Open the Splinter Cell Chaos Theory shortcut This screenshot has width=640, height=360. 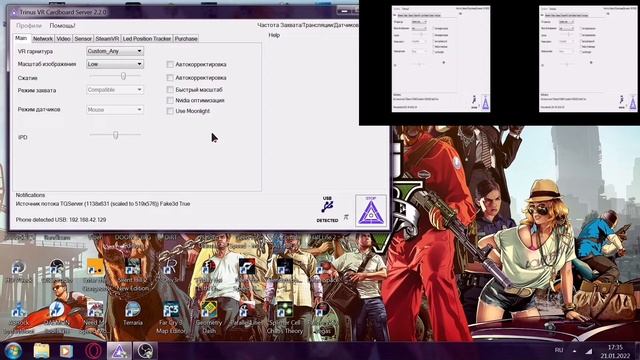(284, 317)
